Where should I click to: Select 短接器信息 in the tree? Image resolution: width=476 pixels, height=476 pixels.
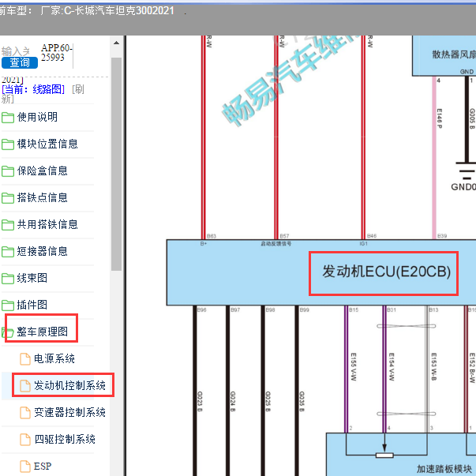tap(42, 251)
